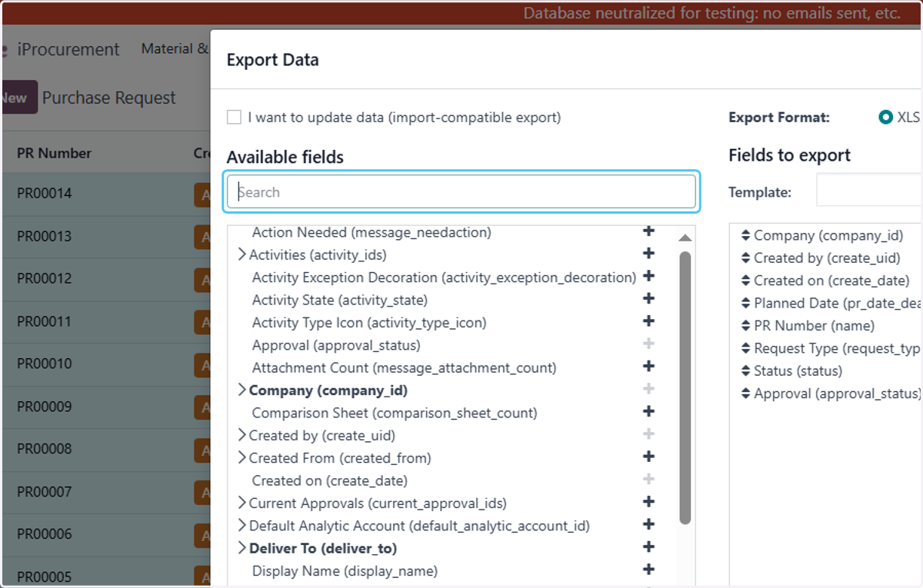Add Activity Type Icon field plus icon

pos(648,321)
